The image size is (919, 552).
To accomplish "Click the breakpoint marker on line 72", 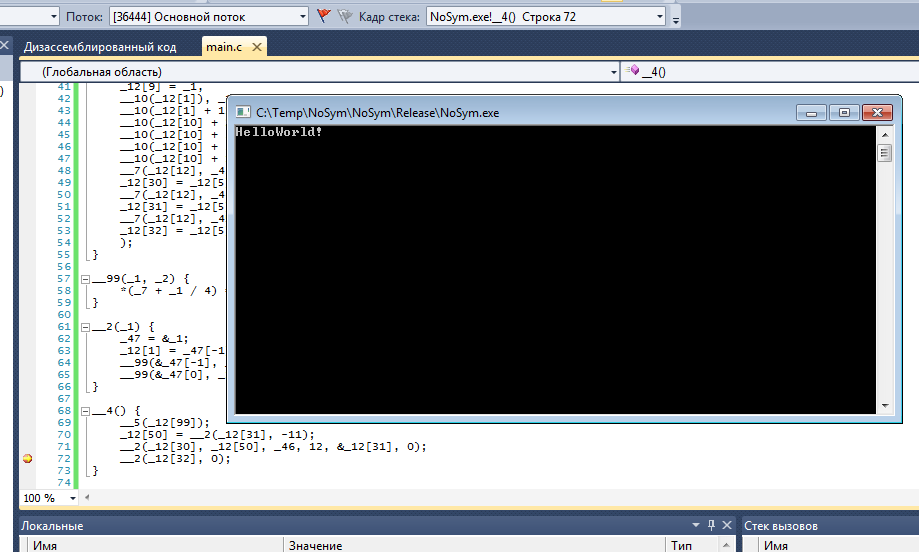I will click(27, 458).
